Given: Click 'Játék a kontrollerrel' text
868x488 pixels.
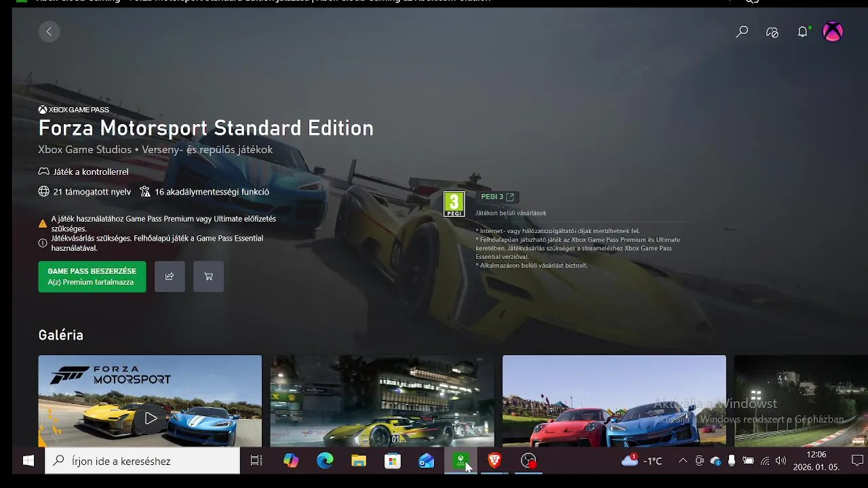Looking at the screenshot, I should click(90, 172).
